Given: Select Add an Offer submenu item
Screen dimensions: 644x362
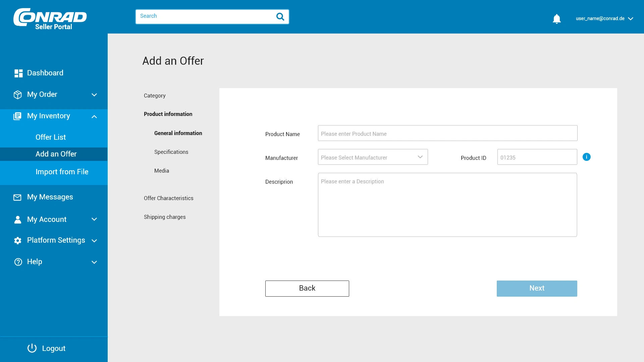Looking at the screenshot, I should tap(54, 154).
